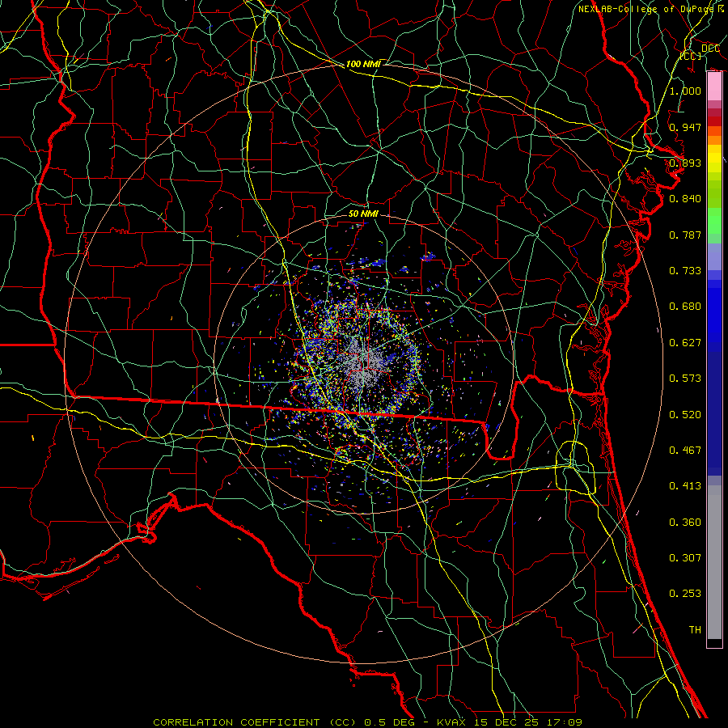Pick the pink swatch atop the color scale
728x728 pixels.
pos(714,87)
